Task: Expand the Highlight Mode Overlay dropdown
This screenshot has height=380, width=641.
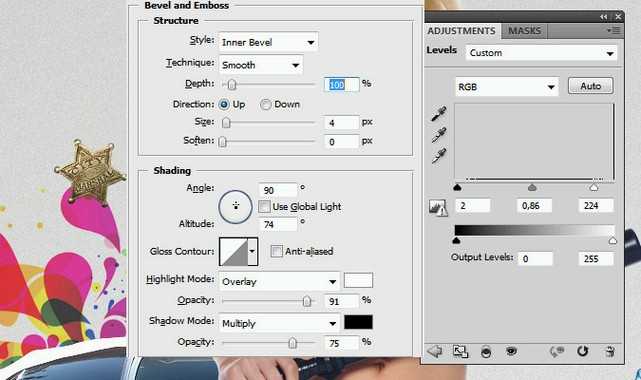Action: [x=279, y=282]
